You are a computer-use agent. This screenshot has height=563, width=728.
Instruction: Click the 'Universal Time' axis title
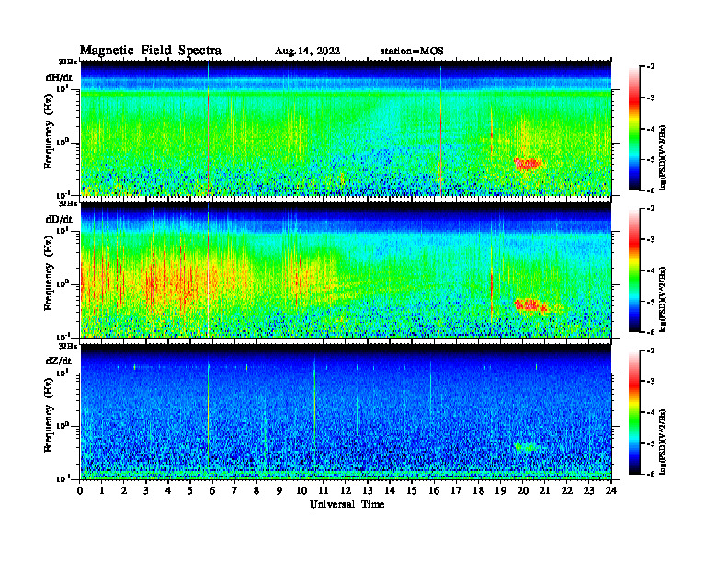point(347,504)
